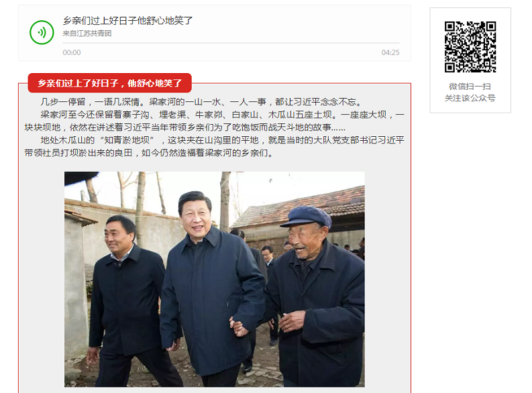Seek to the middle of the audio progress bar
532x393 pixels.
[231, 43]
